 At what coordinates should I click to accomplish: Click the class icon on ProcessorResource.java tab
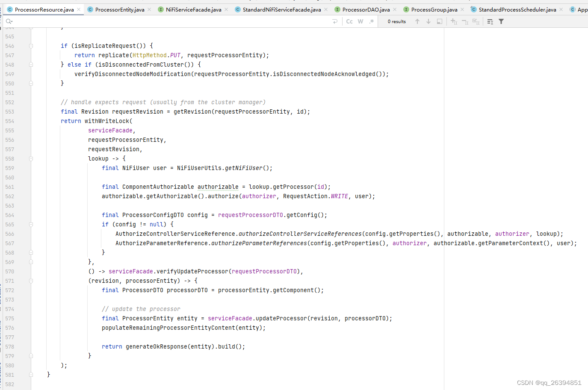coord(10,9)
